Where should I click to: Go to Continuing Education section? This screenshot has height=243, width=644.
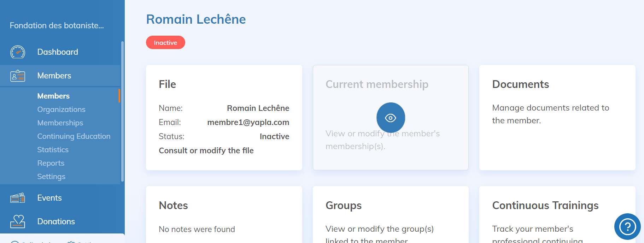coord(74,136)
